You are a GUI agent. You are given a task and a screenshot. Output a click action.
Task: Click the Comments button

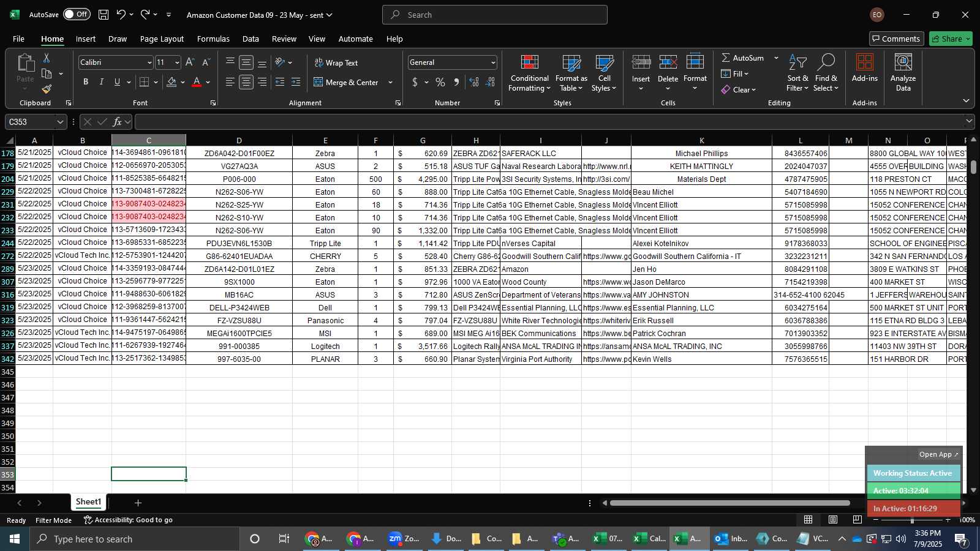[896, 39]
